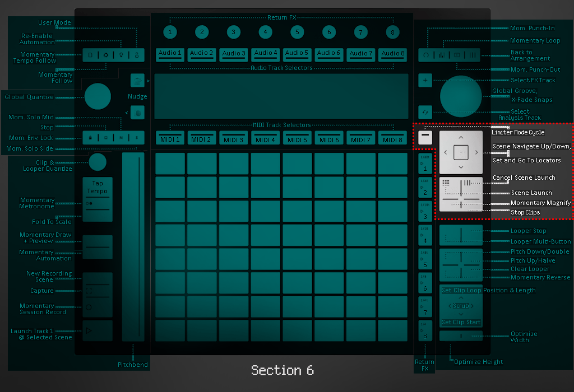The image size is (574, 392).
Task: Click the play icon to launch Track 1
Action: point(89,331)
